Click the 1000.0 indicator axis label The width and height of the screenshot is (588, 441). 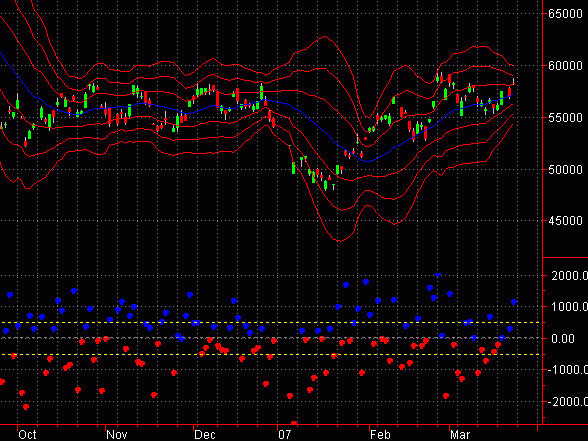[569, 307]
